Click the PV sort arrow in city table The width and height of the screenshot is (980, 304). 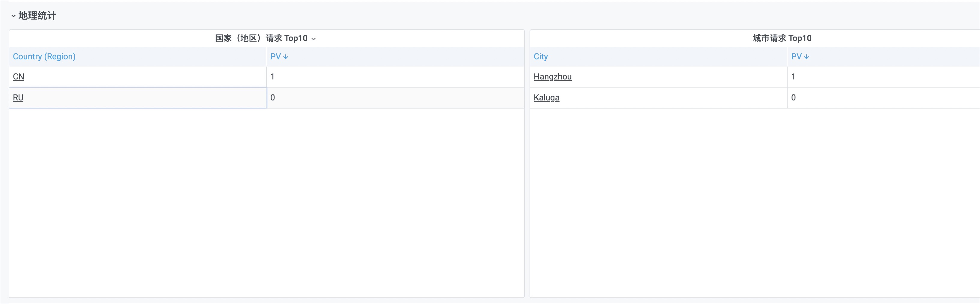[806, 57]
